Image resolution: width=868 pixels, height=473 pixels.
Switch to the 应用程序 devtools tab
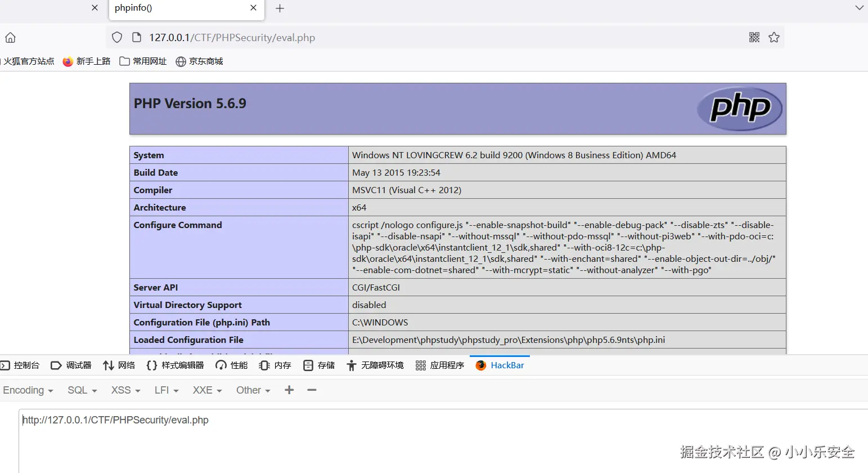pyautogui.click(x=440, y=365)
